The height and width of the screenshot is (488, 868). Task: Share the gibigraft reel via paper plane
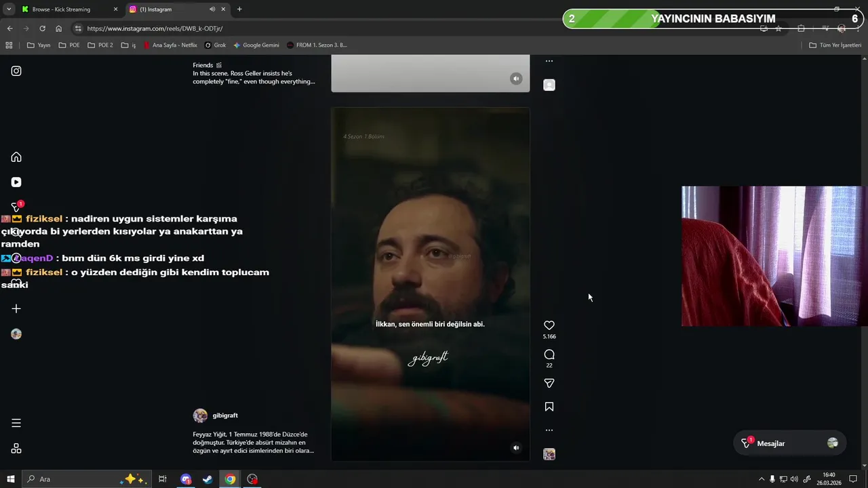point(549,384)
